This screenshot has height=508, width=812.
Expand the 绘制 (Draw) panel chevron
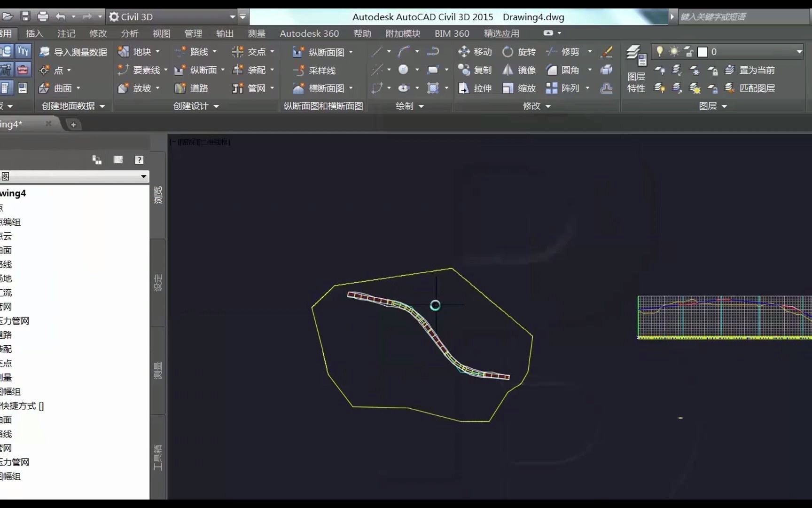[420, 106]
